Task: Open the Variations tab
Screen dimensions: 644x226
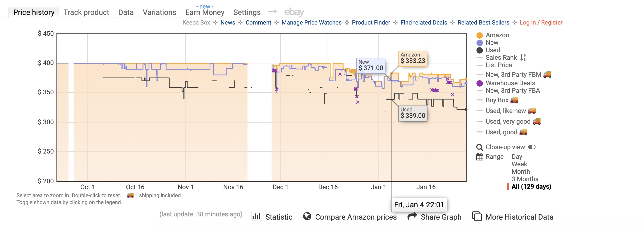Action: (x=159, y=12)
